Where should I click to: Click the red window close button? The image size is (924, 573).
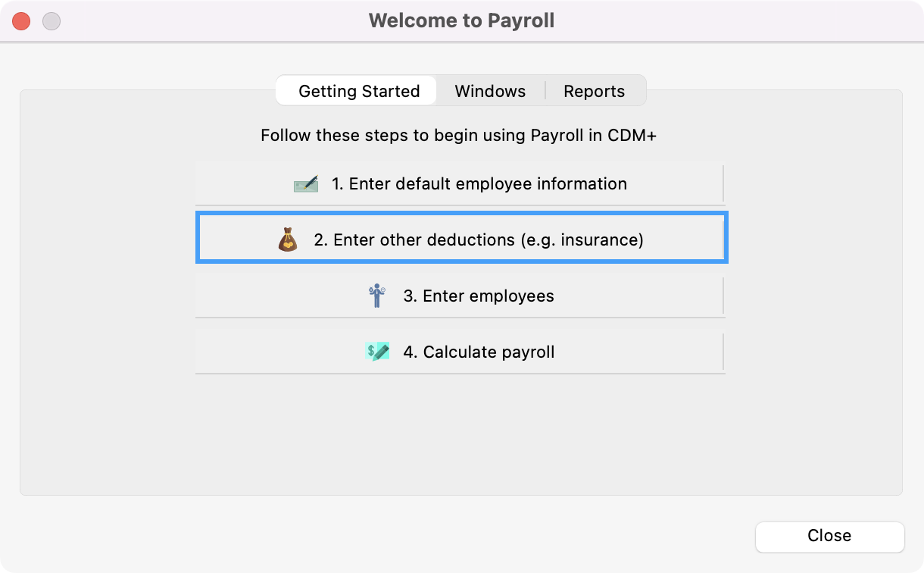pos(21,21)
